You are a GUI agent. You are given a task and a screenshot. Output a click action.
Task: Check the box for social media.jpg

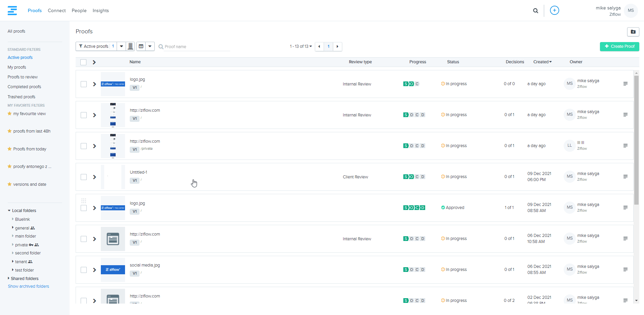(84, 270)
